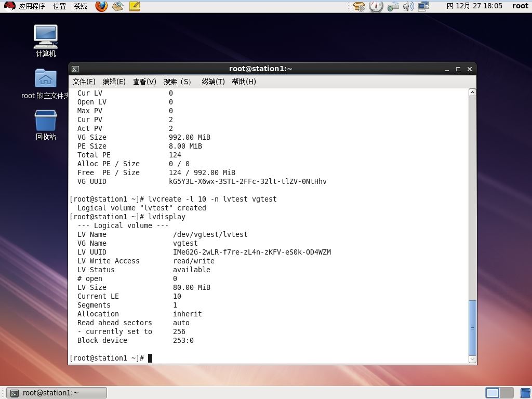
Task: Click the gauge applet in the tray
Action: click(x=376, y=6)
